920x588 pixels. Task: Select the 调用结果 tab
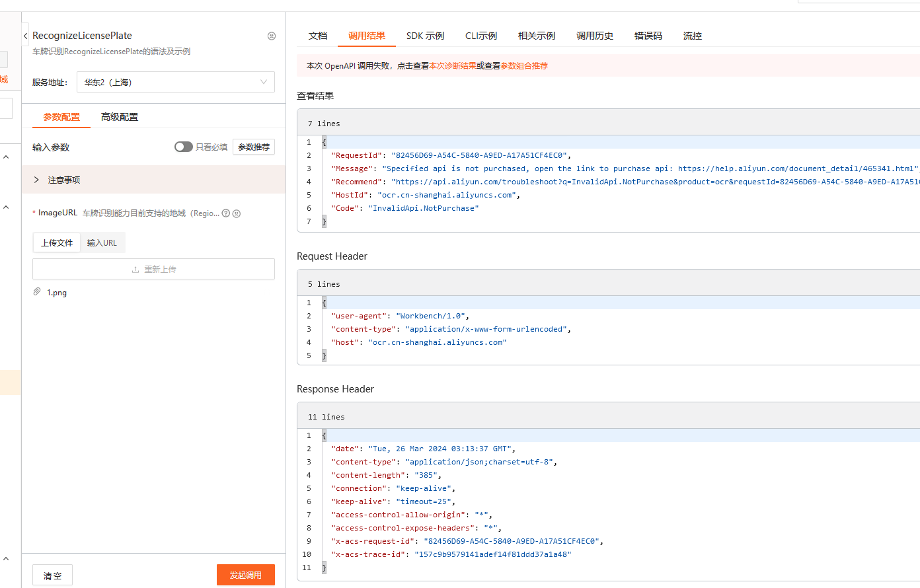[367, 36]
